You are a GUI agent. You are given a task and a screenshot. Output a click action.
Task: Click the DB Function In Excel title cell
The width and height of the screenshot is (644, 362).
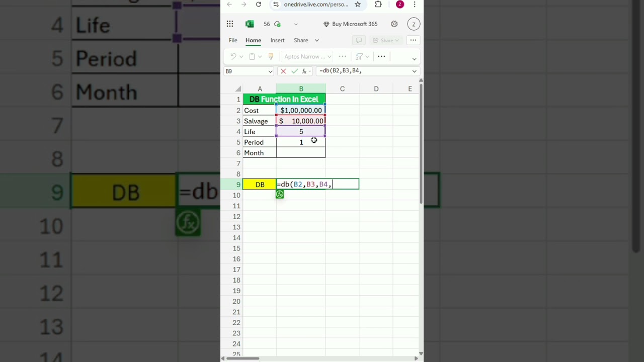(x=284, y=100)
